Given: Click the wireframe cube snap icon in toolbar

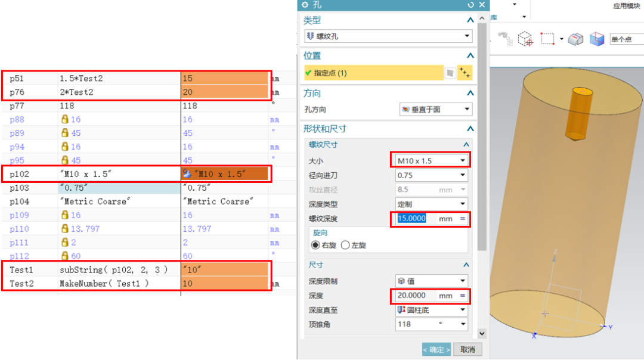Looking at the screenshot, I should coord(525,39).
